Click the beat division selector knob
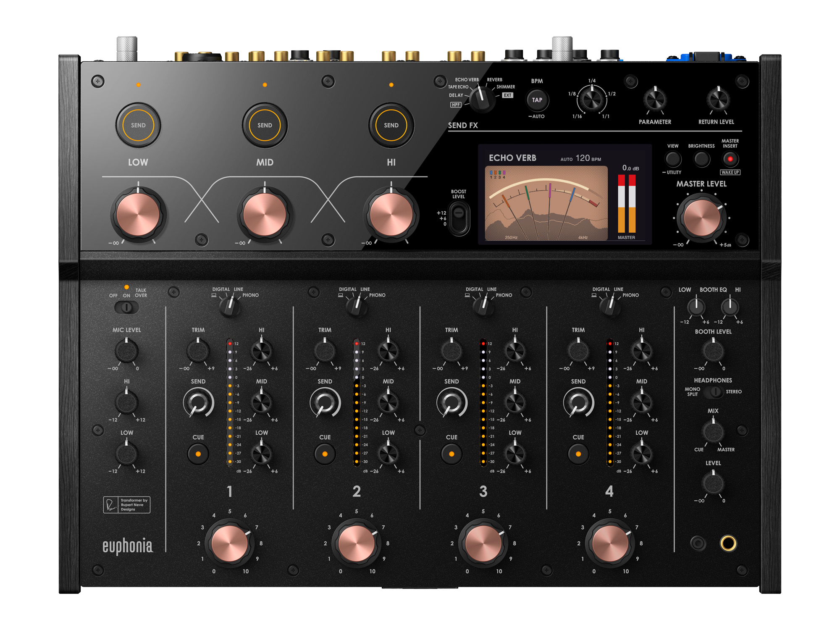The image size is (840, 630). click(x=592, y=99)
